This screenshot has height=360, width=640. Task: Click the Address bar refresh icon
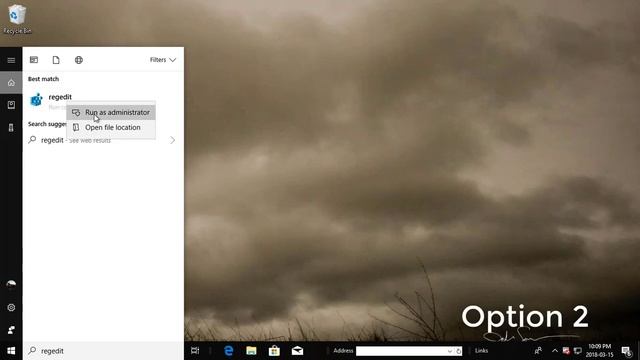(458, 351)
